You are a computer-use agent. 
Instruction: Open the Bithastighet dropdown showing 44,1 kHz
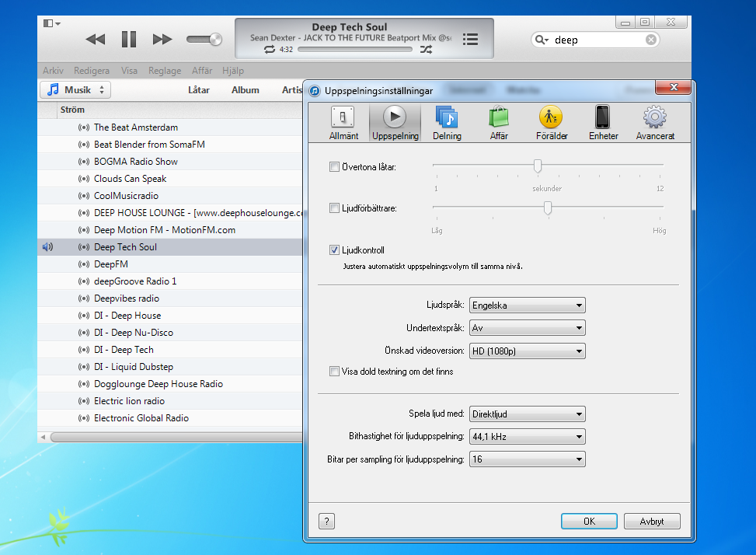[528, 436]
